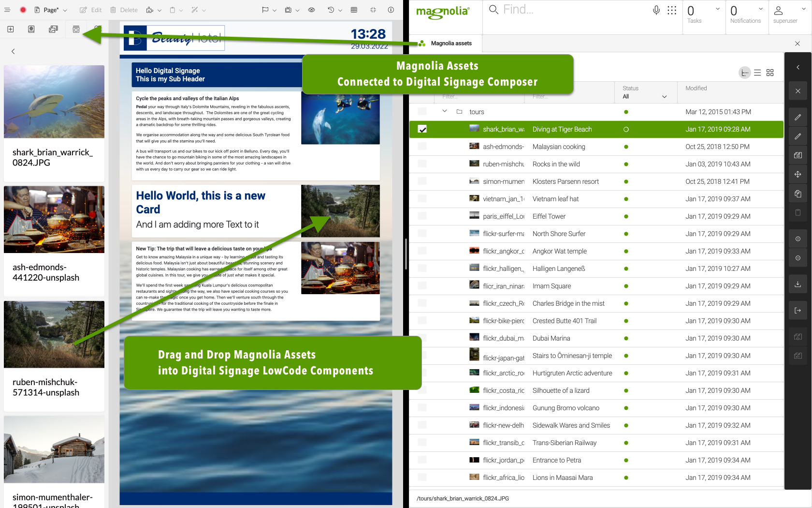Check the ash-edmonds asset row checkbox
The height and width of the screenshot is (508, 812).
coord(422,147)
